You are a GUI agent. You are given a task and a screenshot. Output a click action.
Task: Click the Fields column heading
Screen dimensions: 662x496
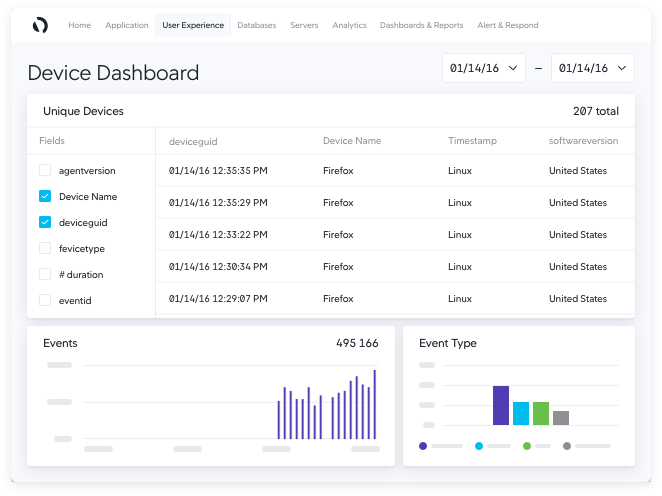click(x=52, y=141)
